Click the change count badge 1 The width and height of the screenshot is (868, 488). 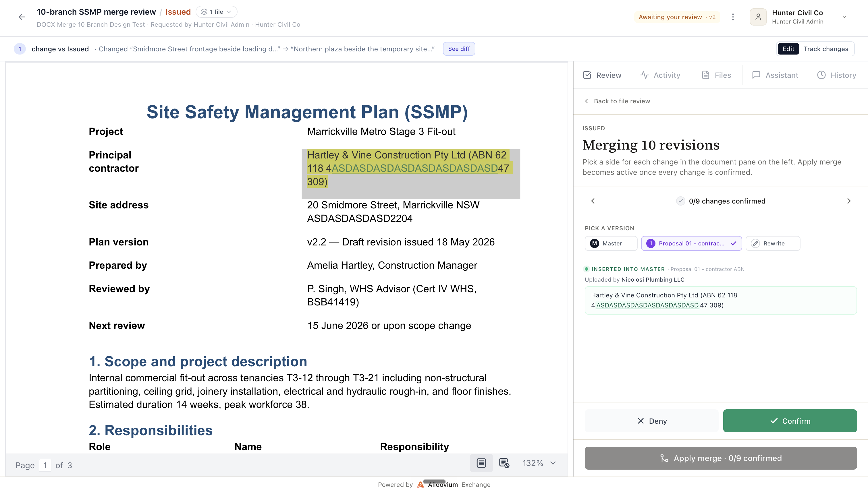pyautogui.click(x=20, y=49)
